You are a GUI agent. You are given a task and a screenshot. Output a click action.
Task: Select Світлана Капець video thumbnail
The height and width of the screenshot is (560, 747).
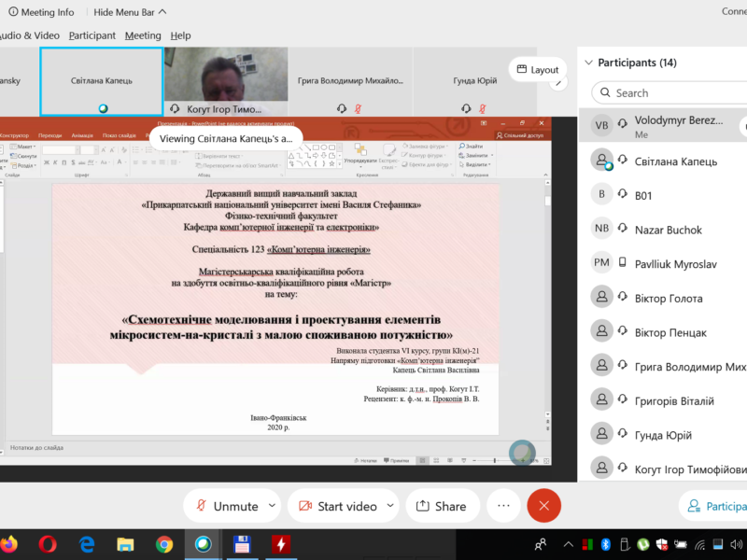click(x=102, y=82)
